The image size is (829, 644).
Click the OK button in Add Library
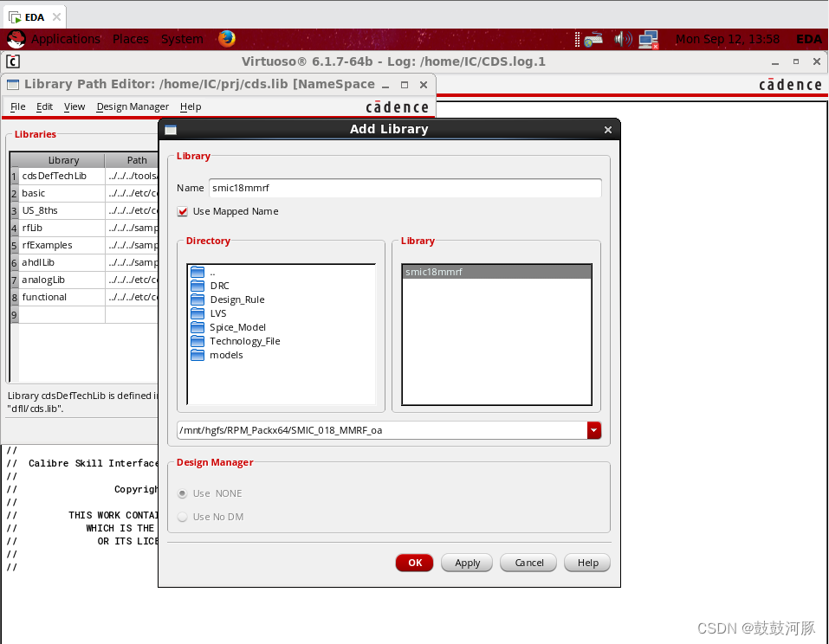414,562
